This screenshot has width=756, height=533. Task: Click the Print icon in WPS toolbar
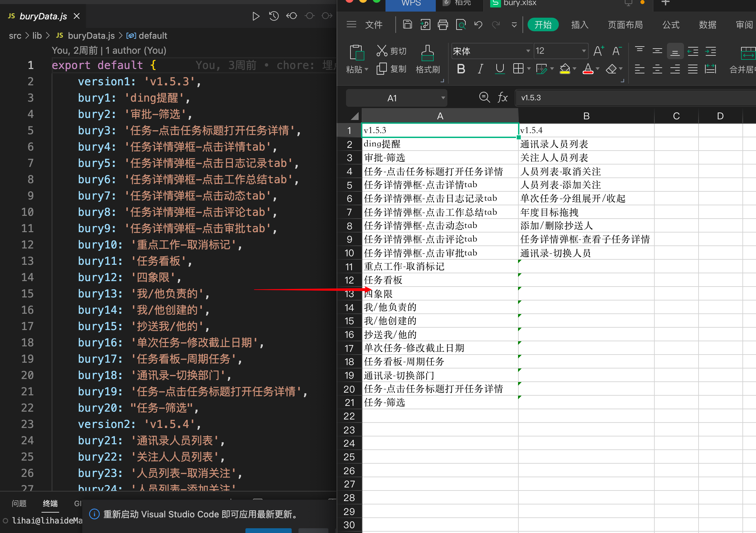(x=443, y=25)
